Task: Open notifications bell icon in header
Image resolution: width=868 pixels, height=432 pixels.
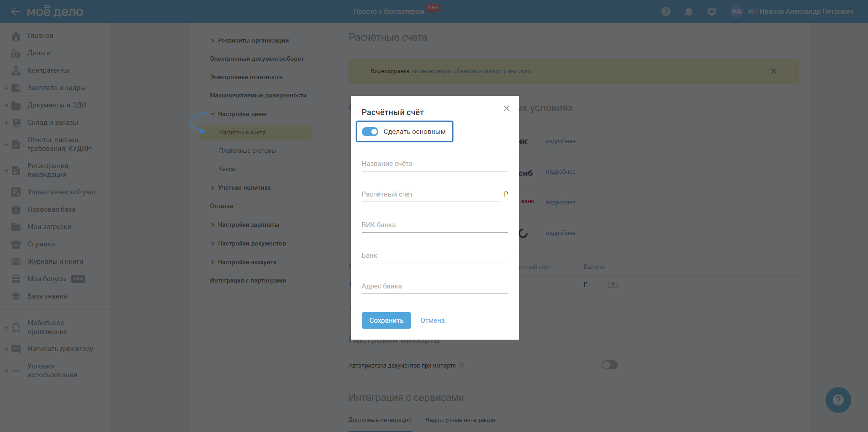Action: 688,11
